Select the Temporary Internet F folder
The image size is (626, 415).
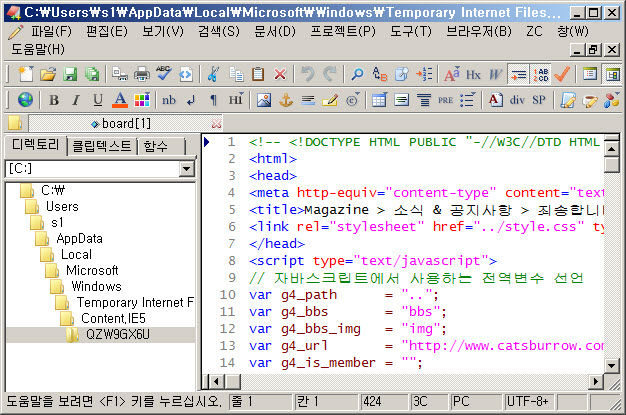coord(135,302)
